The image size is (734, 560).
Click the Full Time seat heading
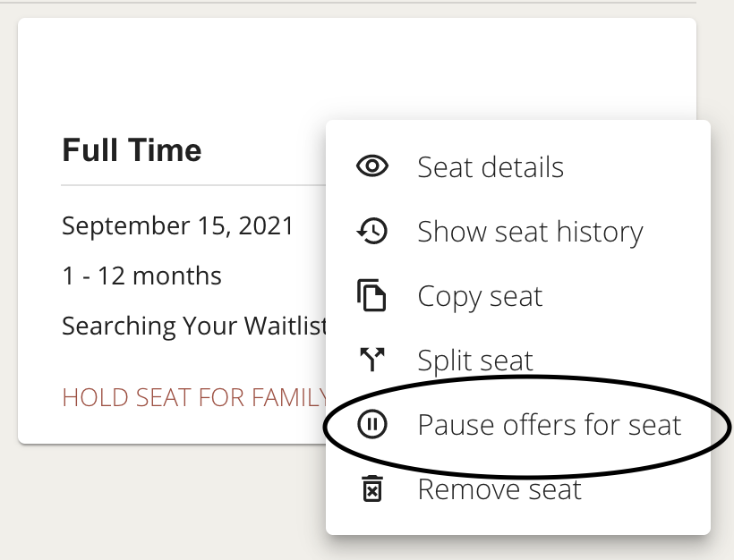[132, 150]
